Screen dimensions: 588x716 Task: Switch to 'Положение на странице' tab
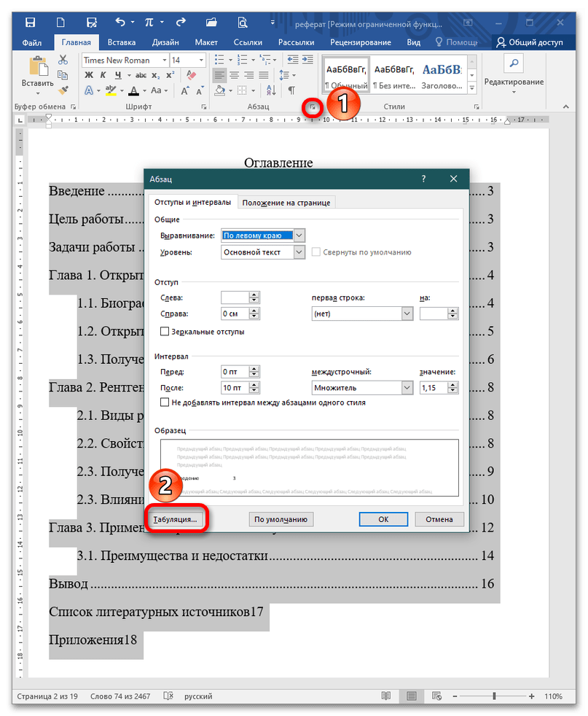click(x=286, y=203)
